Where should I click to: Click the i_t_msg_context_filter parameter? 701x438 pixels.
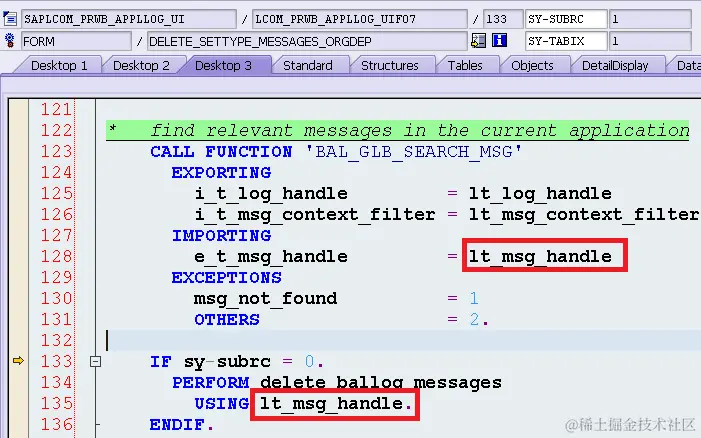315,215
